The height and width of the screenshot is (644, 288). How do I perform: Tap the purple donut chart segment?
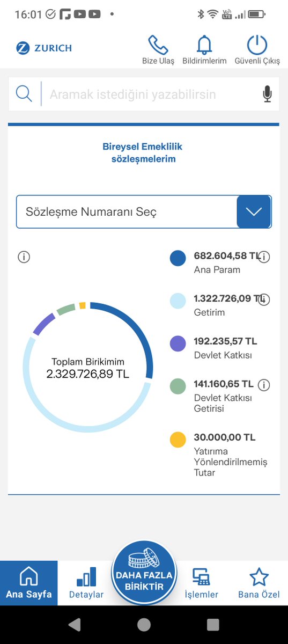click(43, 324)
